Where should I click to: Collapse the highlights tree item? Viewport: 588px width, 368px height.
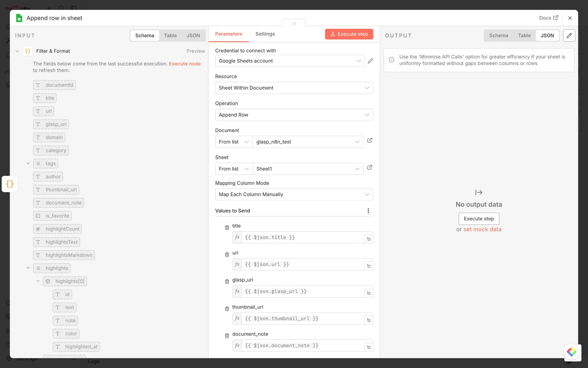pyautogui.click(x=28, y=268)
